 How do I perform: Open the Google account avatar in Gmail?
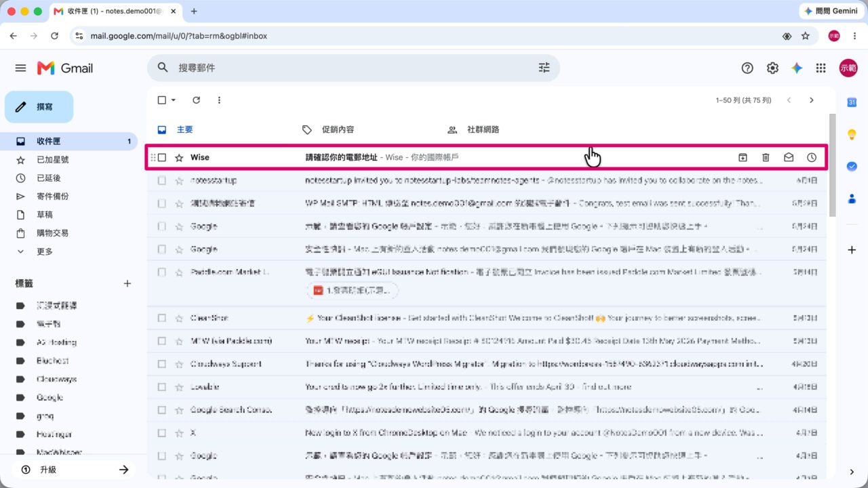click(848, 68)
